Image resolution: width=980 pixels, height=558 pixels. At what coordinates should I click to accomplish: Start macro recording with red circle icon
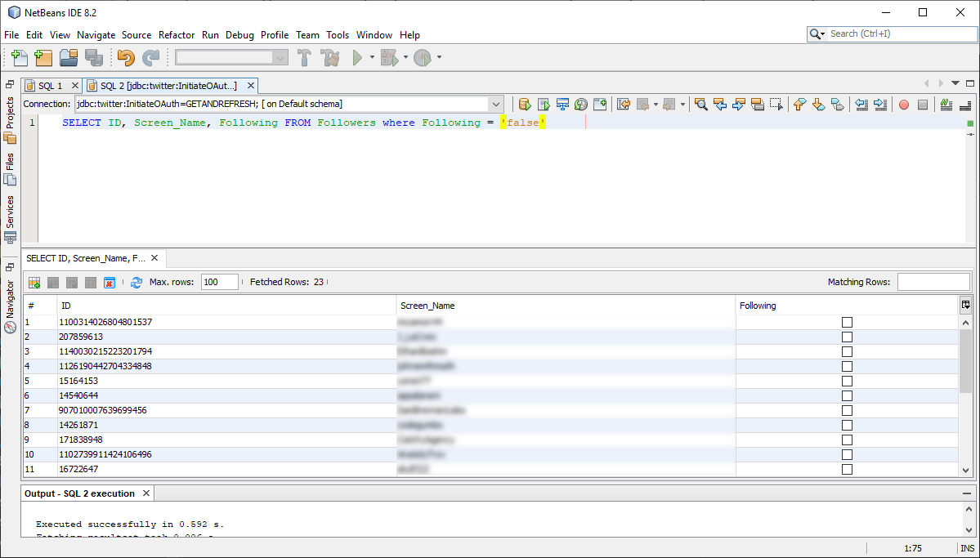point(904,105)
